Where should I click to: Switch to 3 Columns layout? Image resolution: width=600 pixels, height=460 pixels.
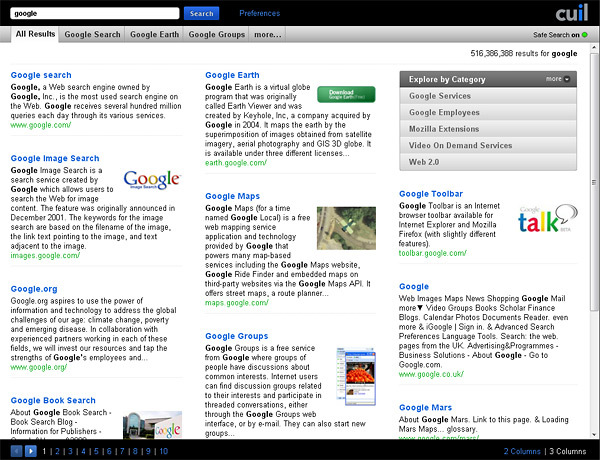[568, 451]
